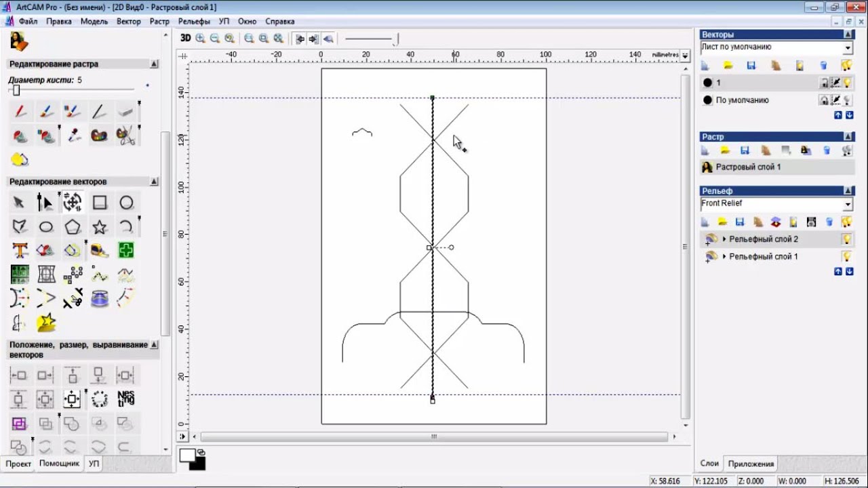Open folder icon in Растр panel

(724, 150)
